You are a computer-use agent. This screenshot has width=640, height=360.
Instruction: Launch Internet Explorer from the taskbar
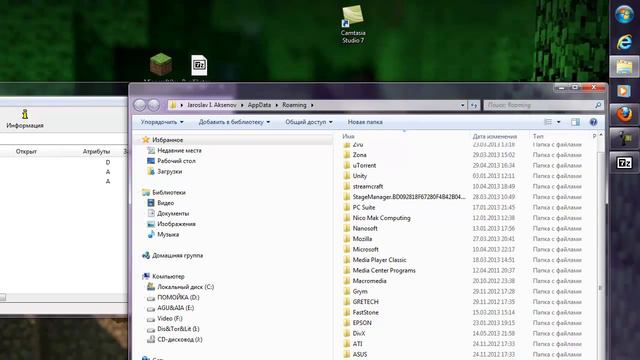click(x=624, y=42)
